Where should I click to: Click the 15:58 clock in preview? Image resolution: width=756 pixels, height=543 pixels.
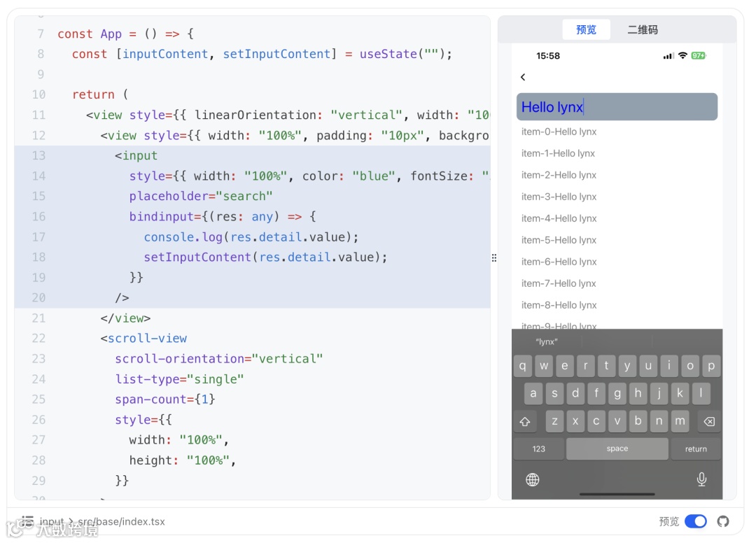pyautogui.click(x=547, y=55)
